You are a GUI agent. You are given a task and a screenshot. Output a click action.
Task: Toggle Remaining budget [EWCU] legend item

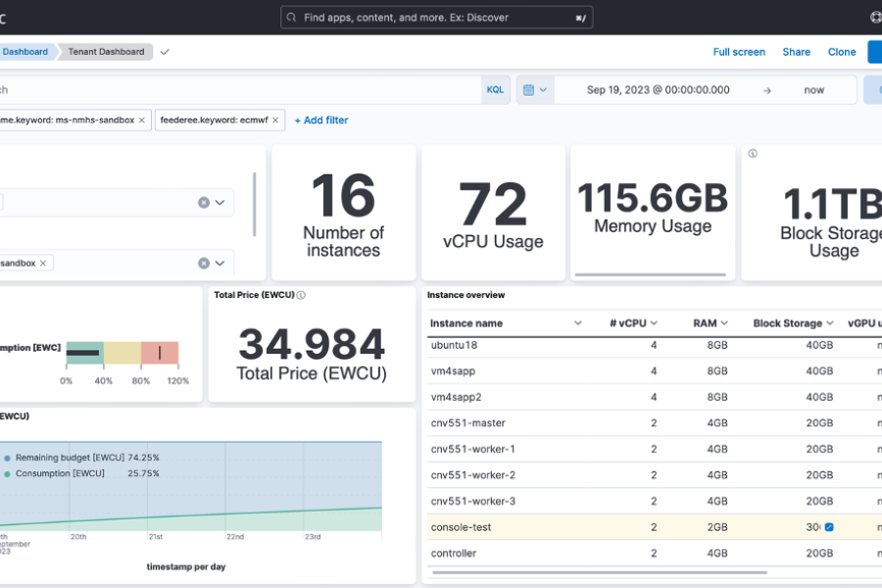point(70,458)
